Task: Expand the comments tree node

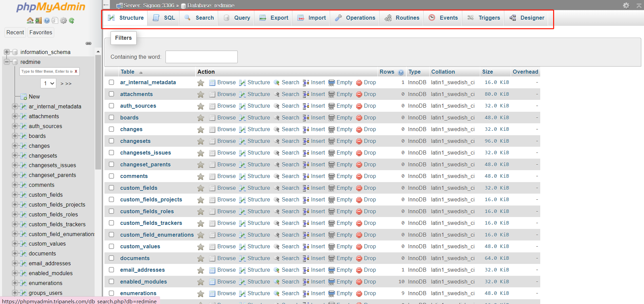Action: point(15,185)
